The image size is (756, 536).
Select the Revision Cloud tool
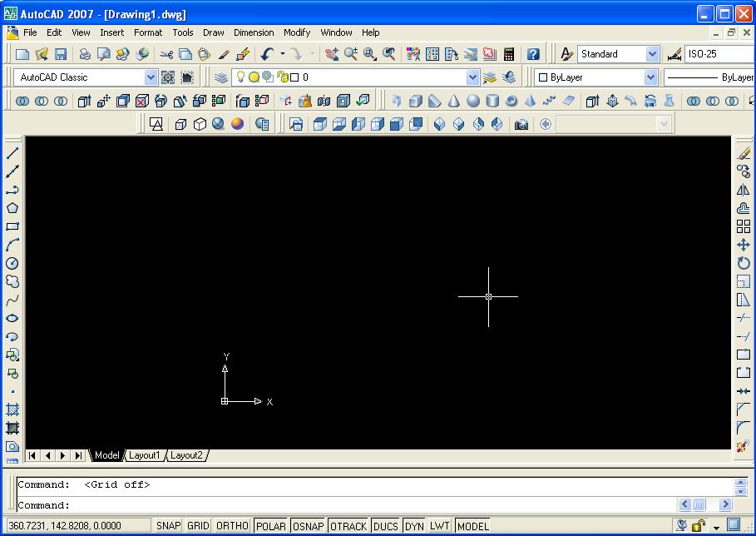(x=12, y=281)
